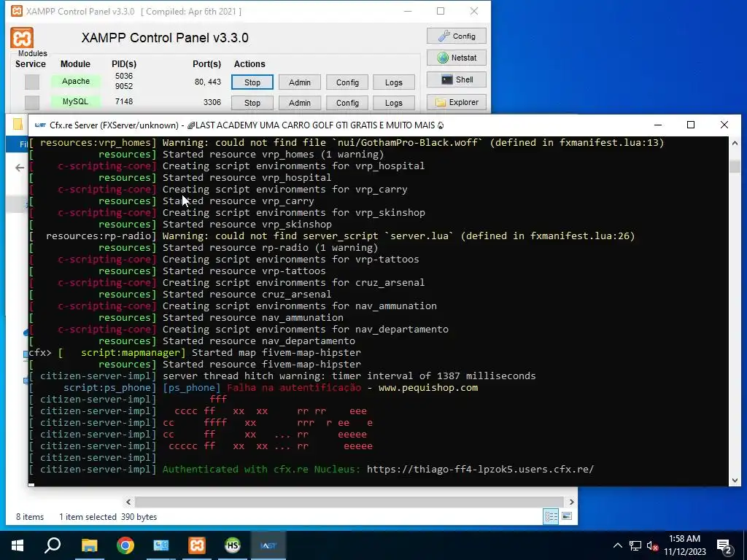Image resolution: width=747 pixels, height=560 pixels.
Task: Toggle Apache service checkbox
Action: pyautogui.click(x=32, y=82)
